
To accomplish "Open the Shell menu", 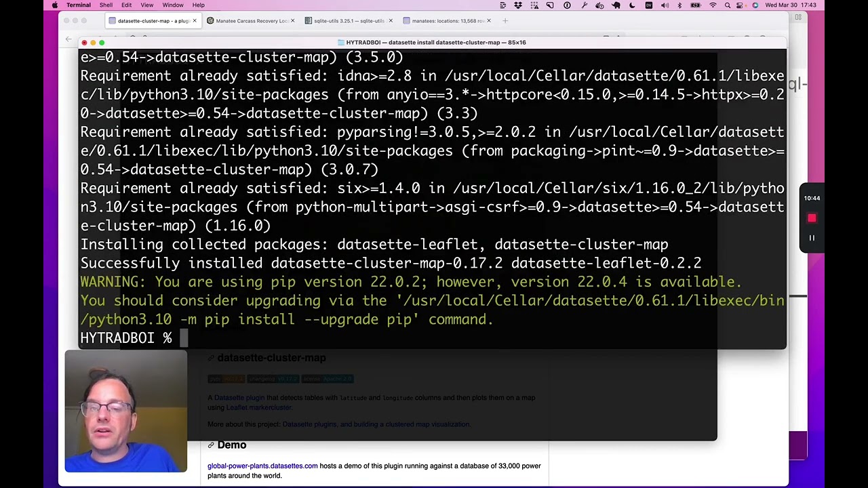I will pos(106,5).
